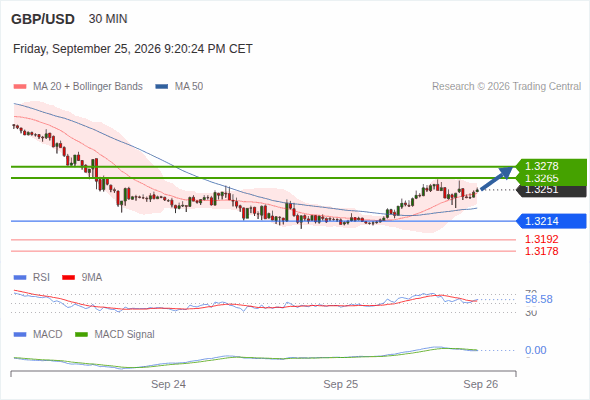The width and height of the screenshot is (590, 400).
Task: Click the Sep 26 date axis label
Action: tap(481, 385)
